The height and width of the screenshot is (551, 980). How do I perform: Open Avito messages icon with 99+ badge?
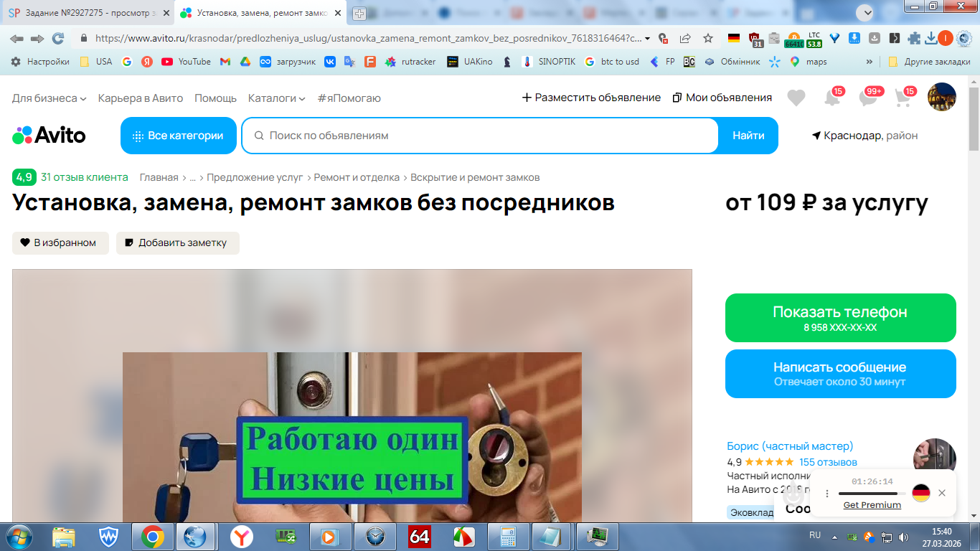869,98
